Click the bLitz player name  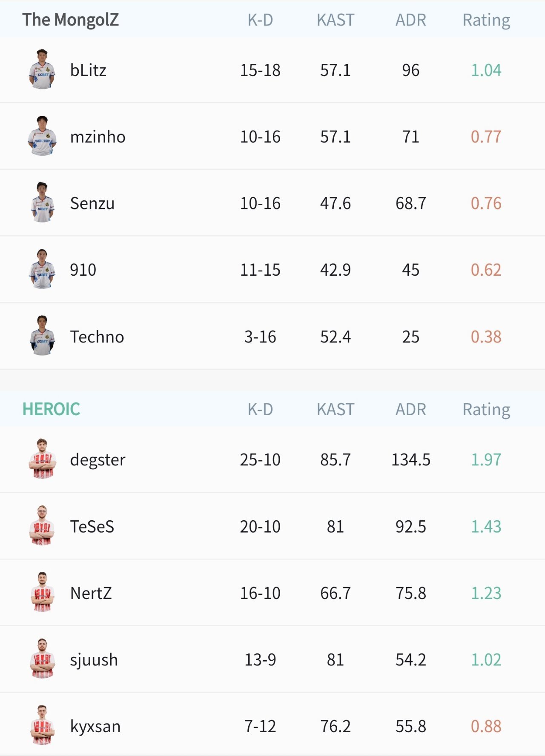(88, 70)
